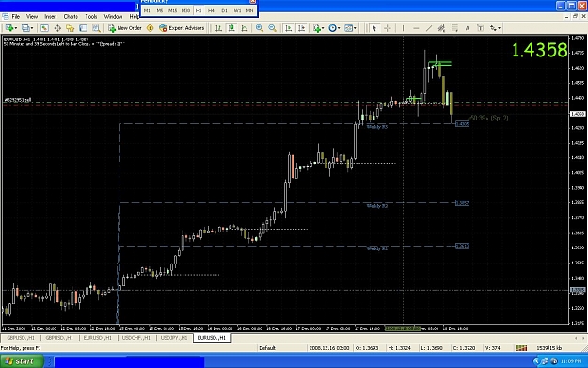Switch to the USDCHF.,H1 chart tab
Viewport: 588px width, 368px height.
point(136,338)
